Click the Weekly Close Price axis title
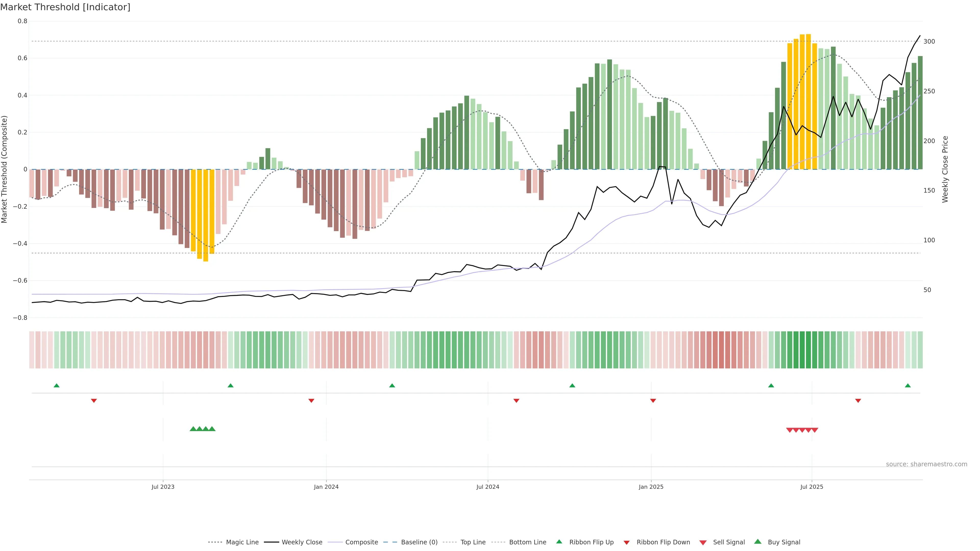Image resolution: width=980 pixels, height=551 pixels. [x=945, y=169]
